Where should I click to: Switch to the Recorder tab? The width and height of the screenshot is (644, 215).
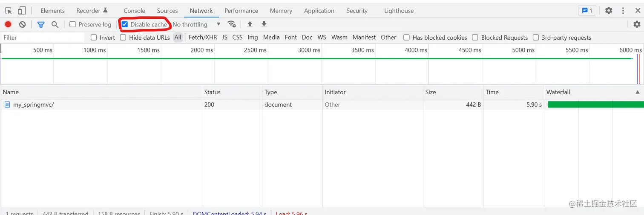click(x=92, y=11)
